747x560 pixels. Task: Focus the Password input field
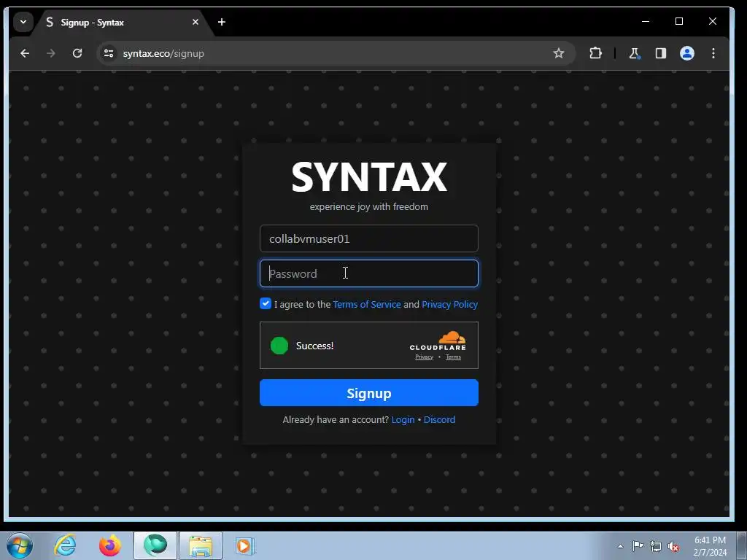[368, 273]
